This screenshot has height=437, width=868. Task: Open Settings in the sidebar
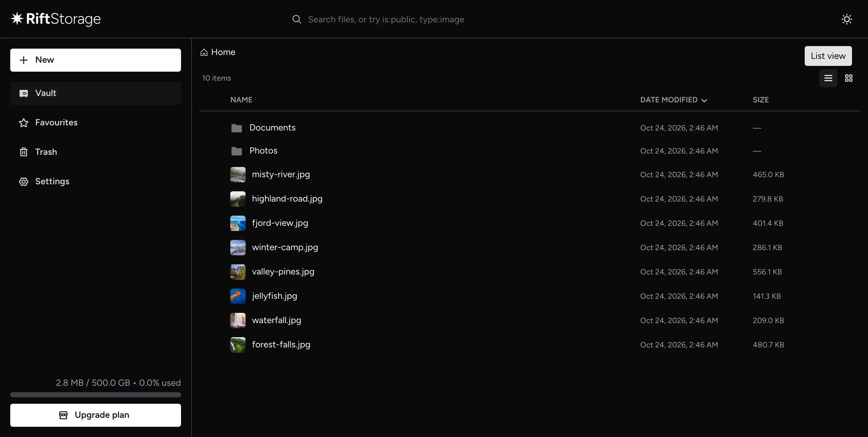(95, 182)
